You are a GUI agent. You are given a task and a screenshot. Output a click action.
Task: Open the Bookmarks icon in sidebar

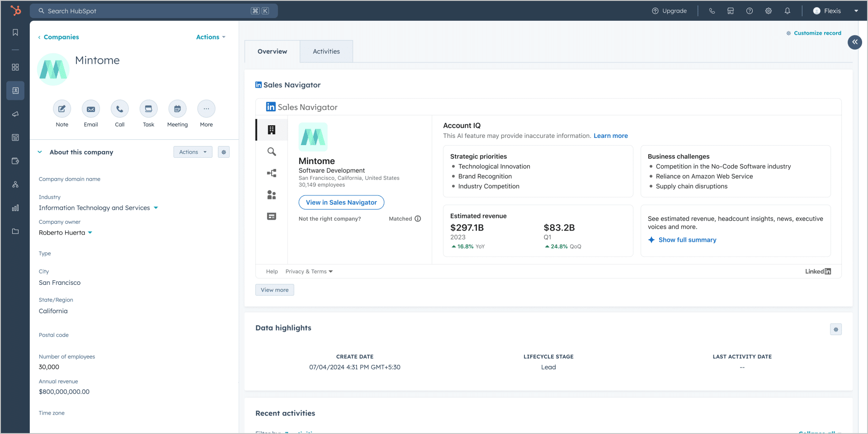click(15, 32)
